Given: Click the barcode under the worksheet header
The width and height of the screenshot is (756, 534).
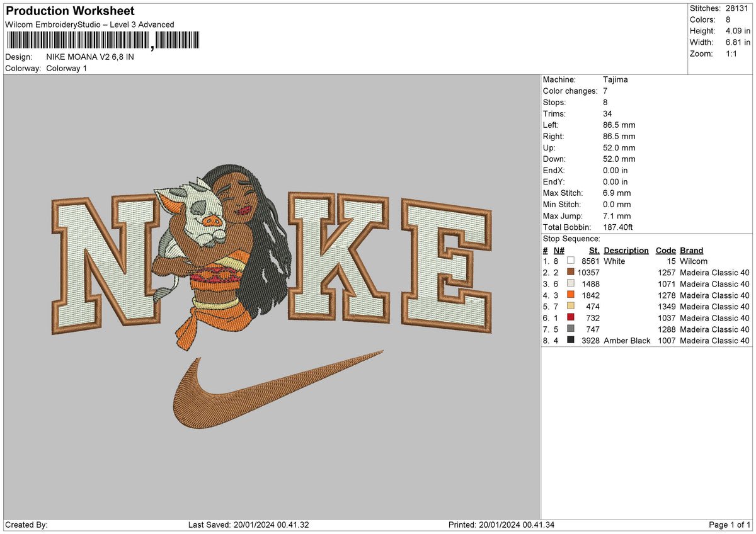Looking at the screenshot, I should coord(103,41).
